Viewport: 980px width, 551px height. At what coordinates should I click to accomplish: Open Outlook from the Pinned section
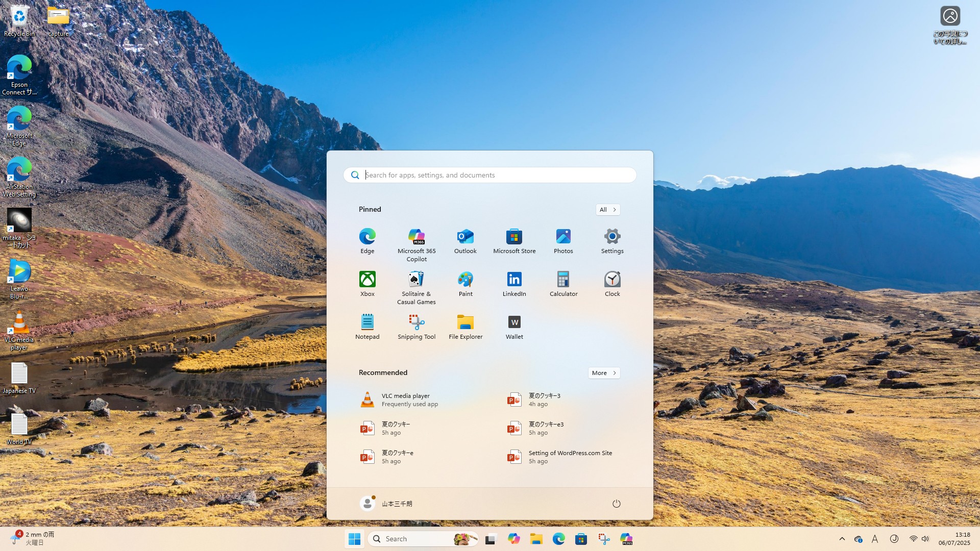click(x=465, y=241)
